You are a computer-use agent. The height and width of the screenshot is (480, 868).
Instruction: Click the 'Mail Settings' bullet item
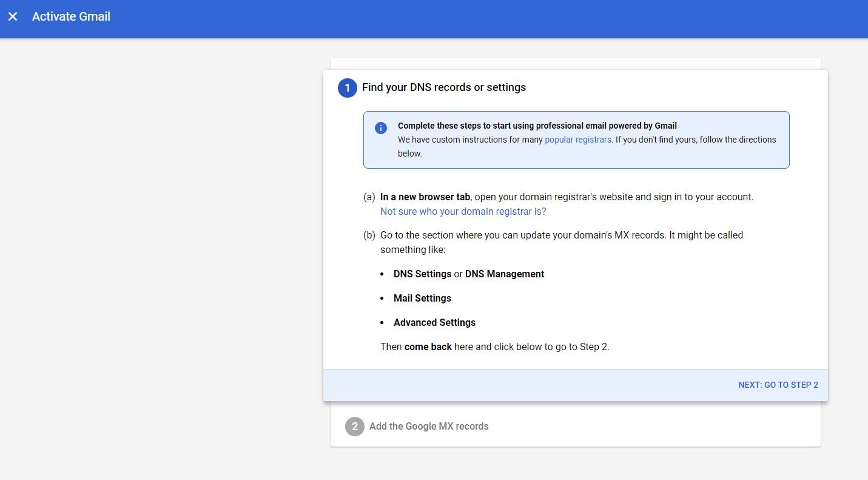click(x=422, y=298)
